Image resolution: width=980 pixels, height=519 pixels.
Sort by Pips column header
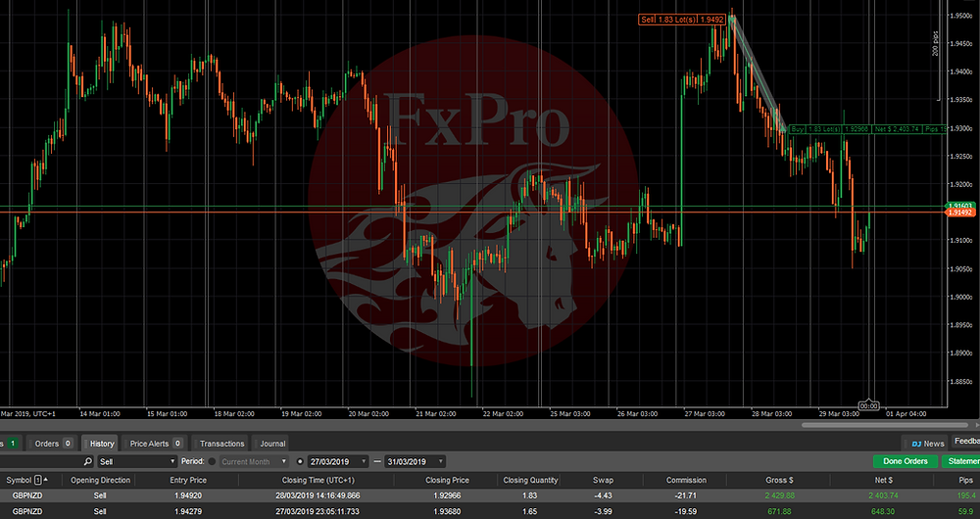pyautogui.click(x=965, y=480)
